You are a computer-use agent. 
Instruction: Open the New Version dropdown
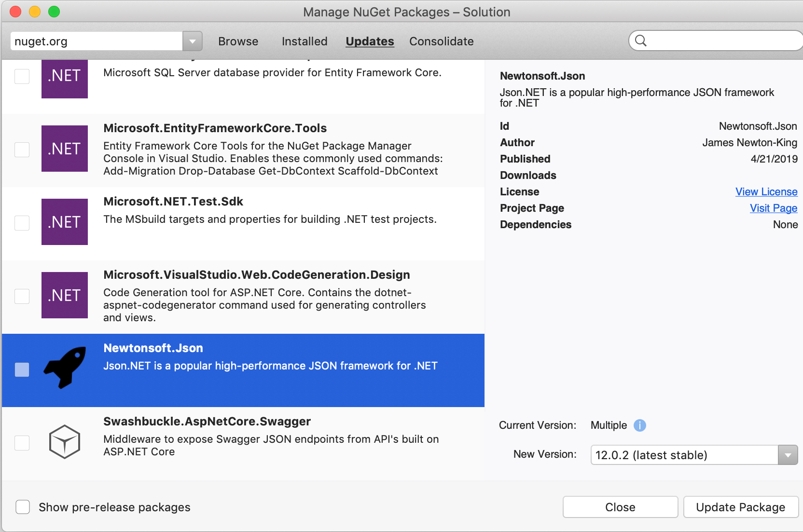(788, 454)
